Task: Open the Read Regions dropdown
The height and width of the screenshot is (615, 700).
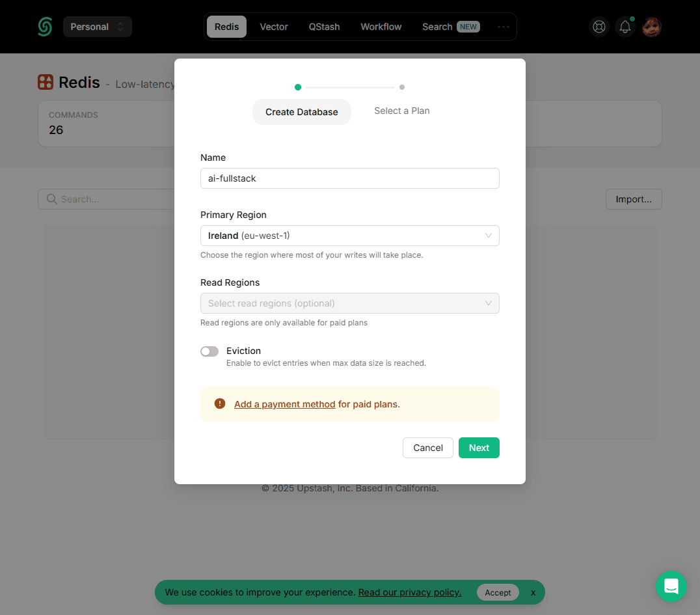Action: coord(349,303)
